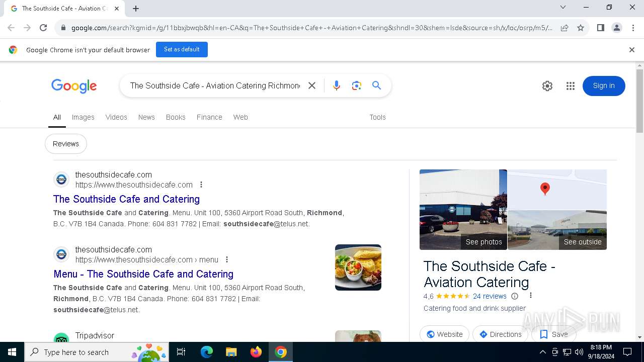
Task: Switch to the Images search tab
Action: click(x=83, y=117)
